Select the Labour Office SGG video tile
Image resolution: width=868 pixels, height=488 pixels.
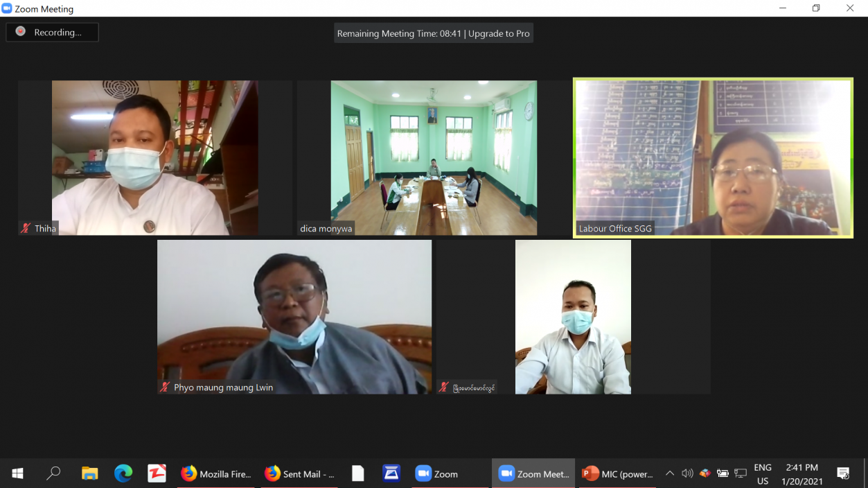[x=713, y=157]
